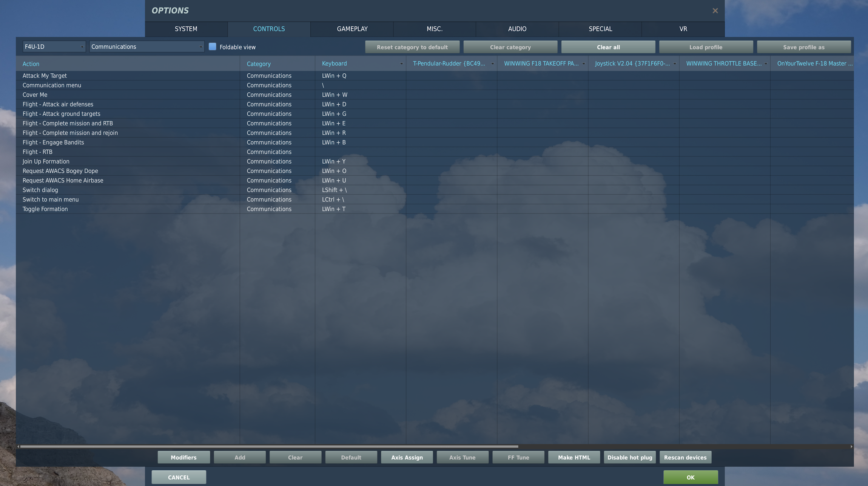
Task: Click the CANCEL button
Action: click(179, 477)
